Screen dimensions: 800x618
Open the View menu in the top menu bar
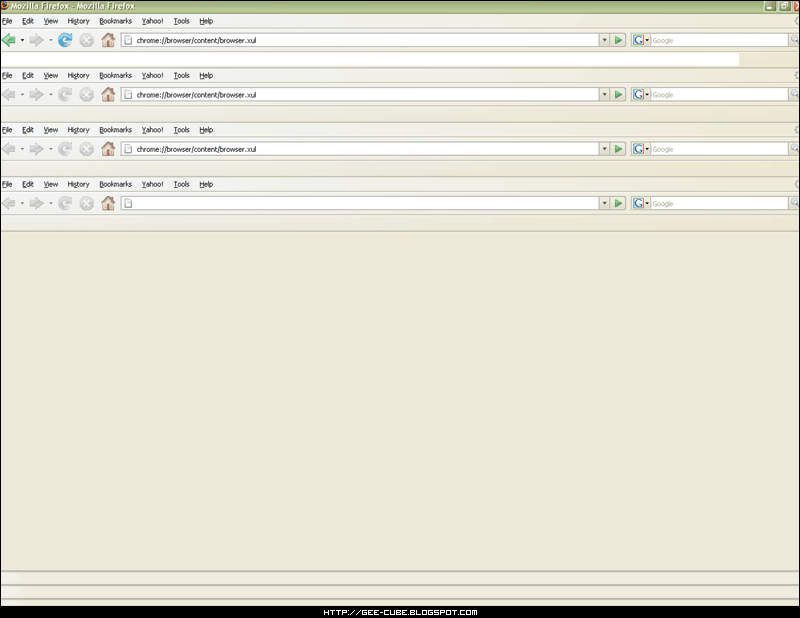(x=51, y=21)
